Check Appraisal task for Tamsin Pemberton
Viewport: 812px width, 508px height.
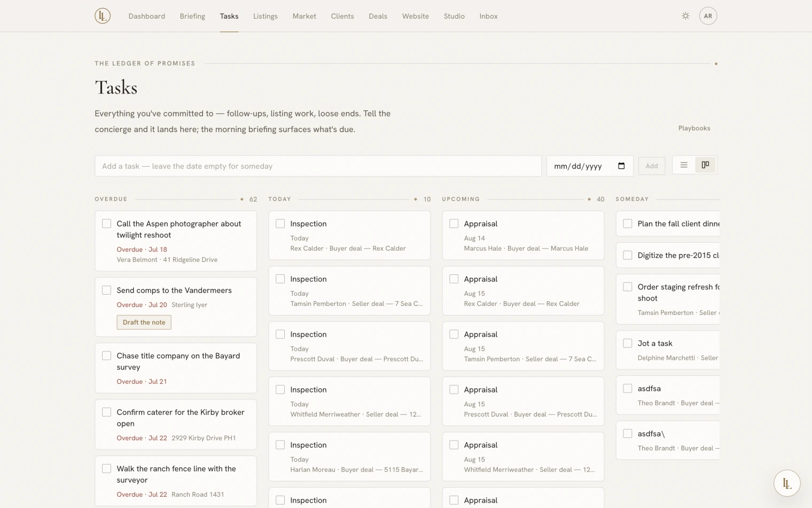454,334
